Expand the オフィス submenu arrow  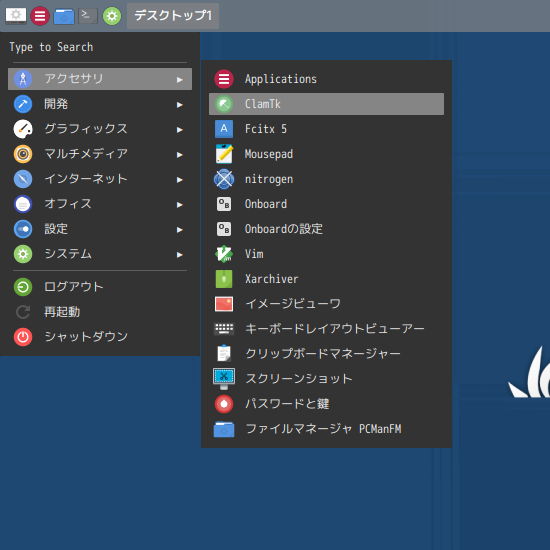point(180,204)
